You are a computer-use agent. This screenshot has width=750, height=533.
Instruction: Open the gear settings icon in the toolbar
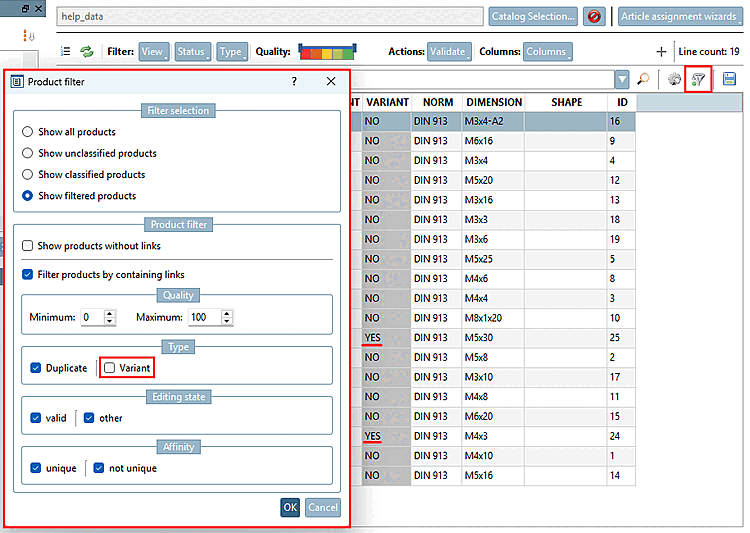[674, 79]
